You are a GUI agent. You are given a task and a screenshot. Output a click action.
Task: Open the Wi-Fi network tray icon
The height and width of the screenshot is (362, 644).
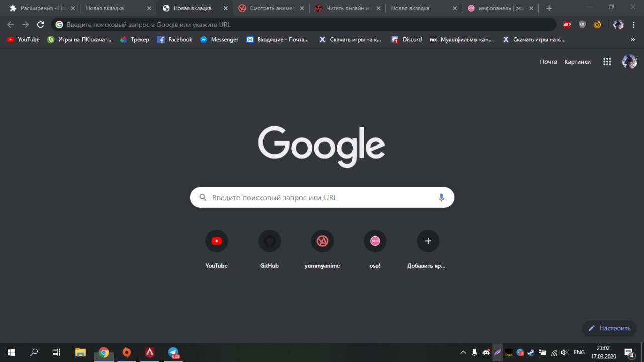[x=554, y=352]
